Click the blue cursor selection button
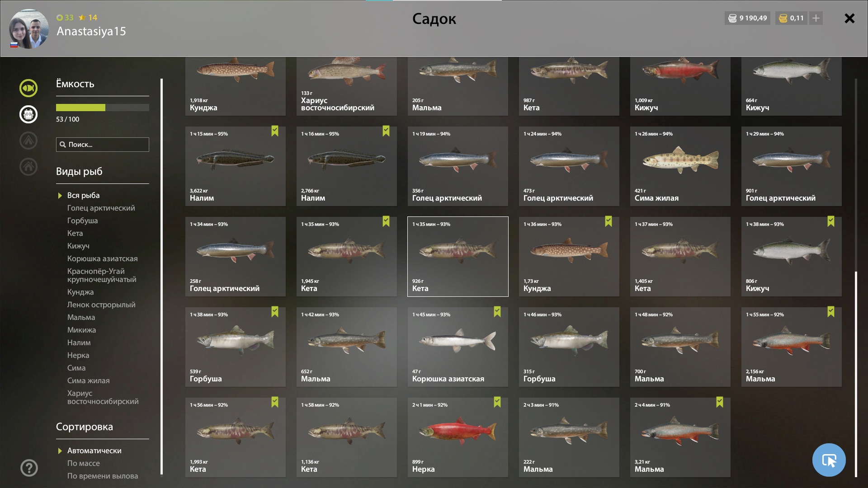 pyautogui.click(x=829, y=460)
